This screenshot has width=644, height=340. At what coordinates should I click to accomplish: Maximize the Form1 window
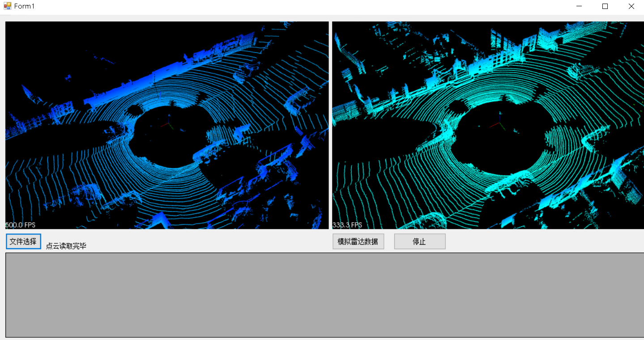point(605,6)
